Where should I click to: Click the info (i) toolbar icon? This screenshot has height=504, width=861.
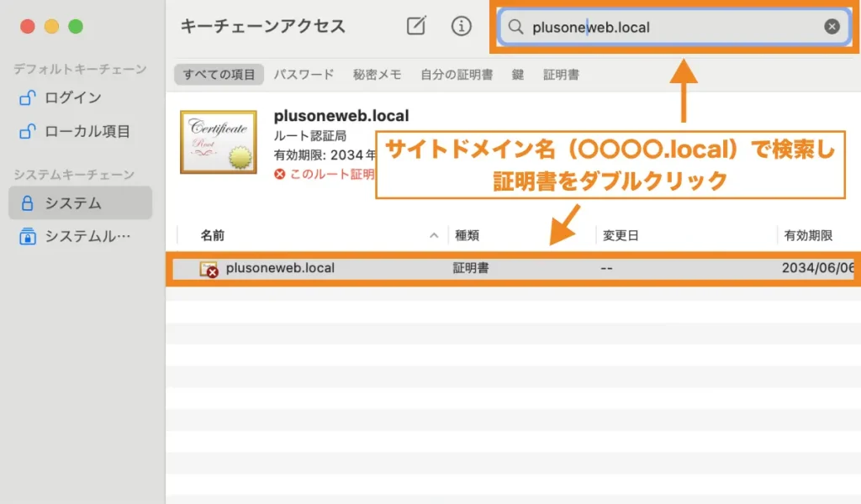462,26
